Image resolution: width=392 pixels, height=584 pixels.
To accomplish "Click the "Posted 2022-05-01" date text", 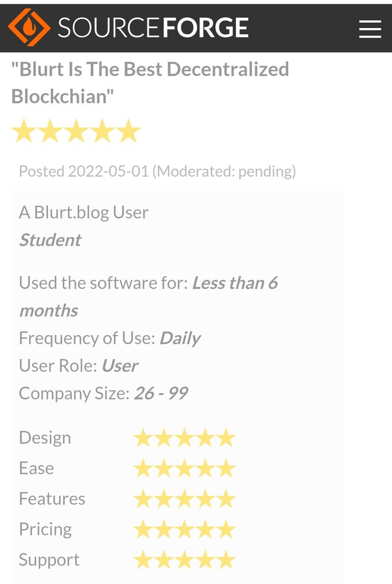I will coord(84,171).
